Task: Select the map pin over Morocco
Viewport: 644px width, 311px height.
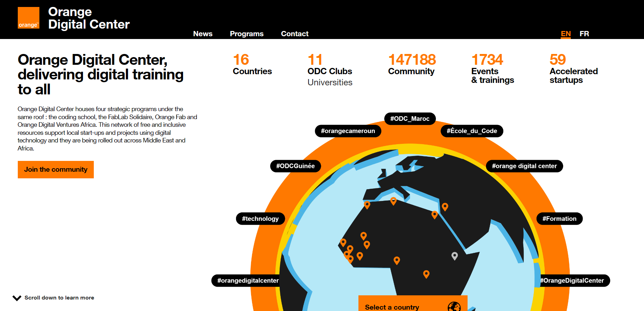Action: click(367, 205)
